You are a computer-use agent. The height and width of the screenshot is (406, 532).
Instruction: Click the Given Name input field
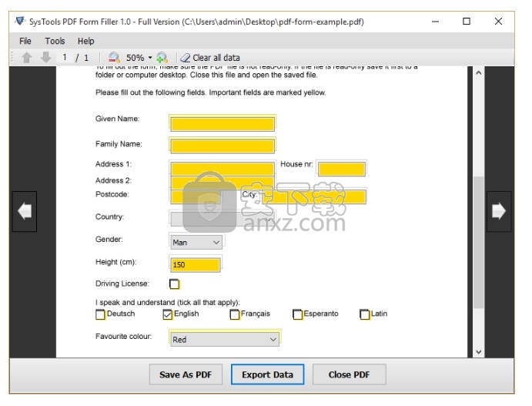[223, 124]
